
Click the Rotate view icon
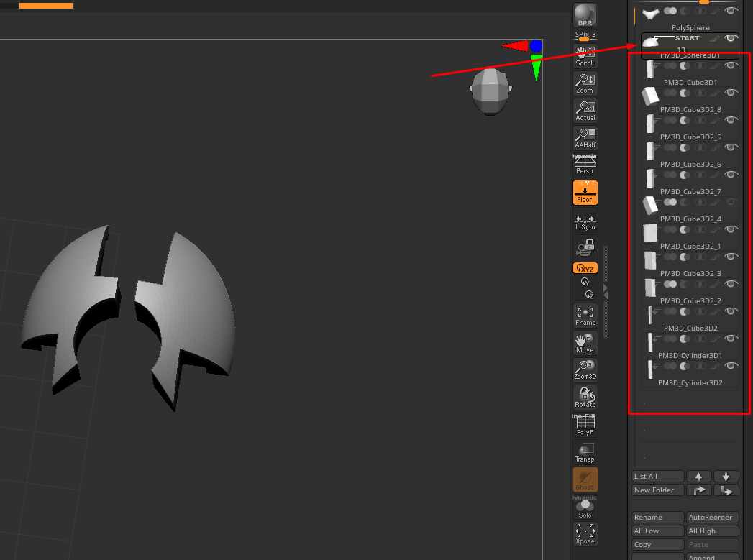pyautogui.click(x=585, y=398)
